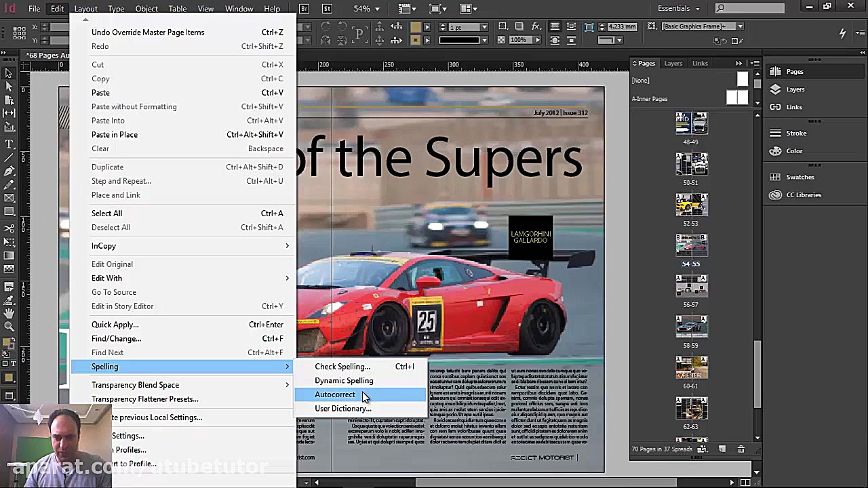Viewport: 868px width, 488px height.
Task: Switch to the Links tab in panel group
Action: click(x=700, y=63)
